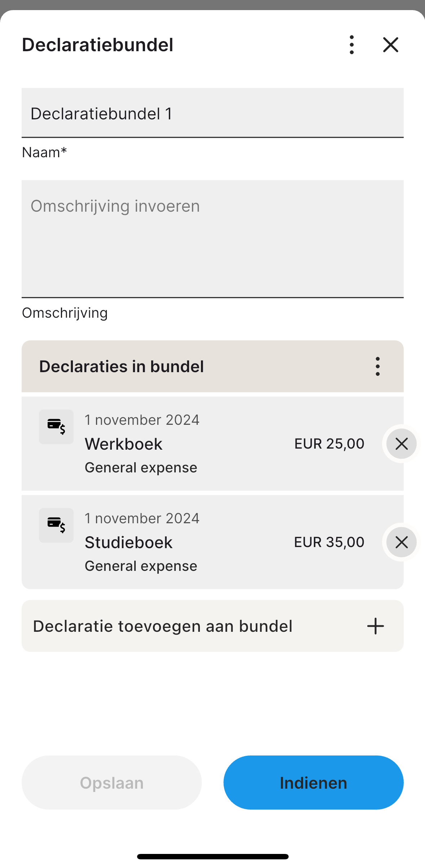
Task: Focus the Naam field containing Declaratiebundel 1
Action: pos(212,113)
